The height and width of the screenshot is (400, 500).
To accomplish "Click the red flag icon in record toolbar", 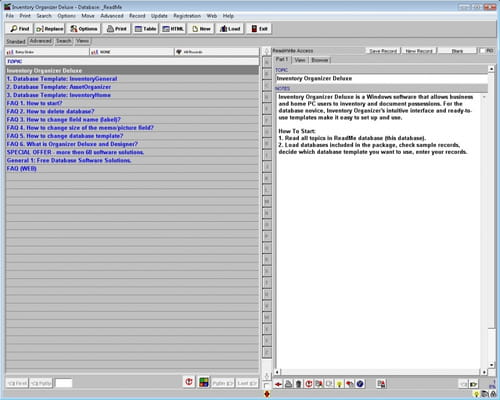I will click(349, 384).
